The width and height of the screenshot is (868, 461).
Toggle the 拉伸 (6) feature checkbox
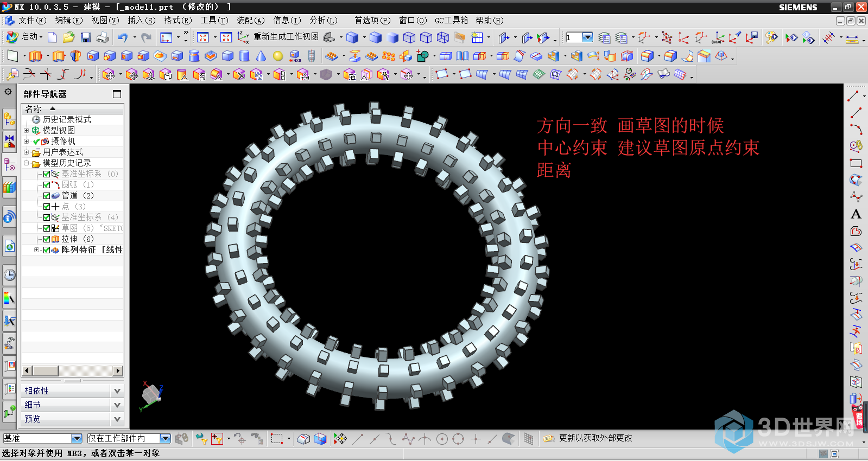[47, 239]
